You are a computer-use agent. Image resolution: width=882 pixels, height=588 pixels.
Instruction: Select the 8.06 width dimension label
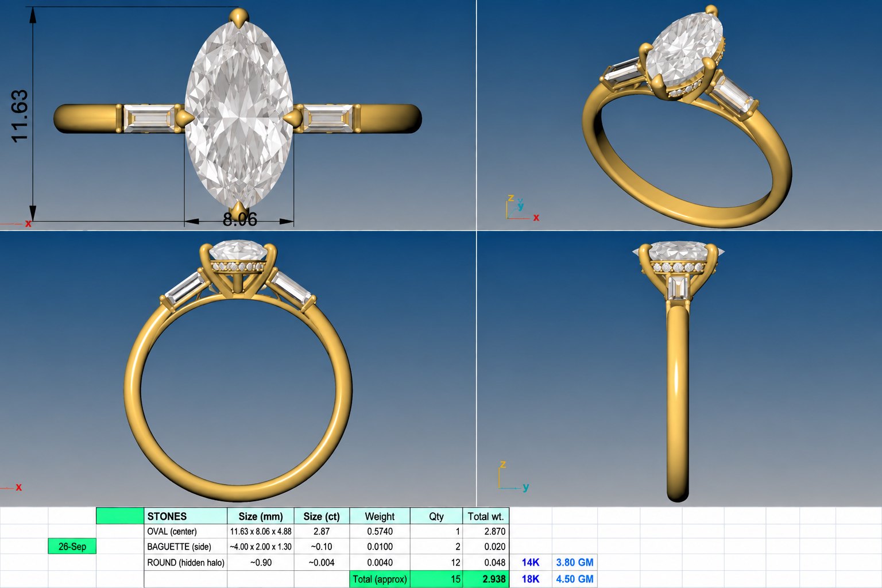[240, 219]
